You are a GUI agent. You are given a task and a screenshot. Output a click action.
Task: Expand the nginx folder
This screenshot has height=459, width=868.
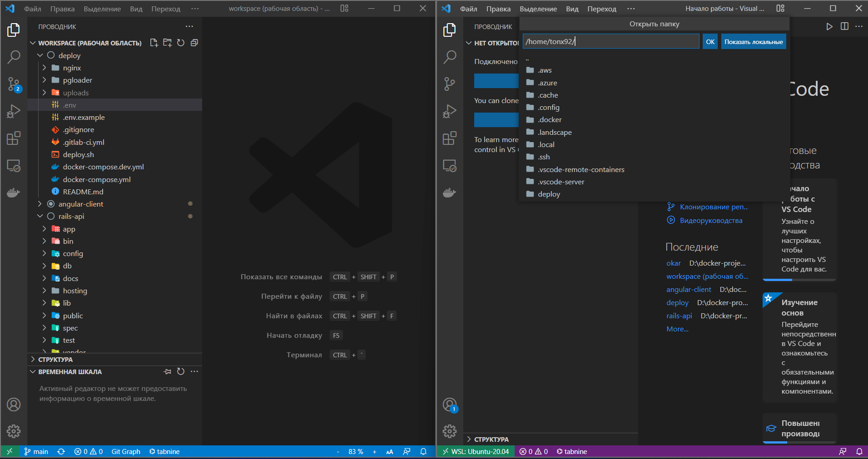(44, 68)
